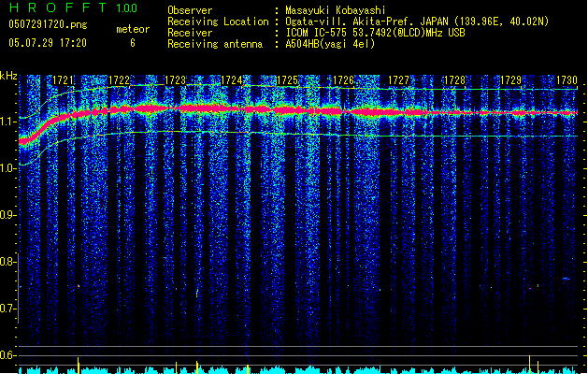Image resolution: width=588 pixels, height=374 pixels.
Task: Click the kHz axis unit label
Action: (x=8, y=76)
